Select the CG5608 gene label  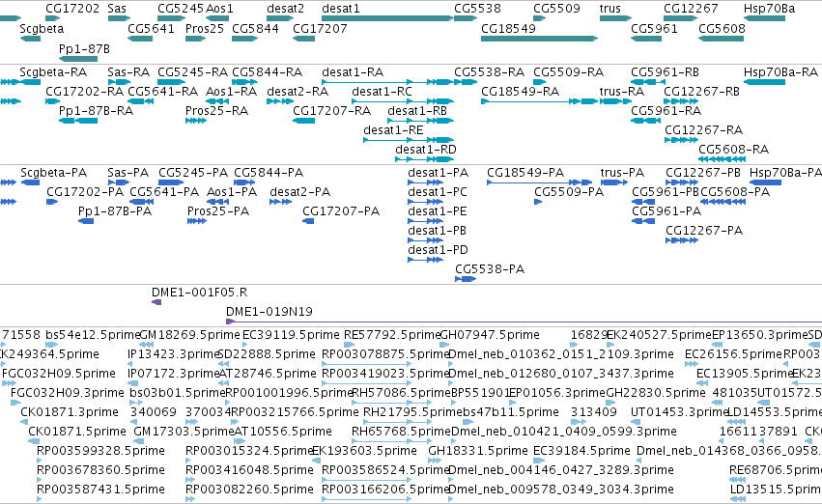[x=722, y=29]
